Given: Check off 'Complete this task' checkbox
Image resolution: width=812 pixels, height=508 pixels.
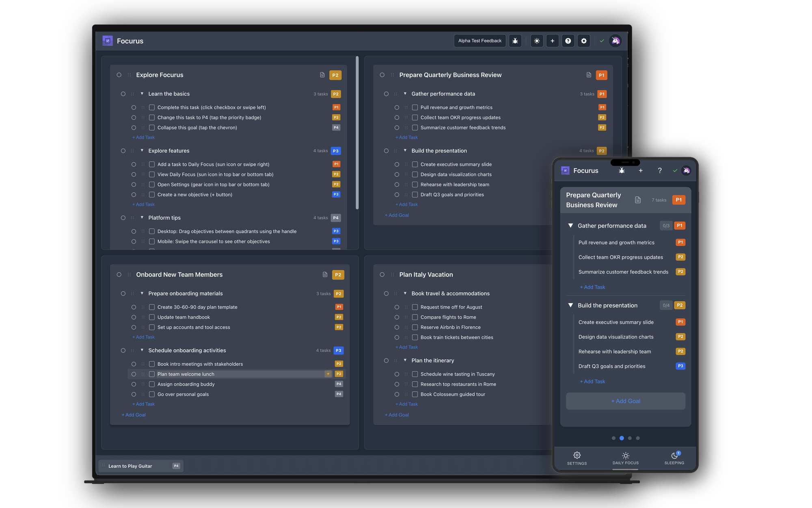Looking at the screenshot, I should tap(152, 107).
